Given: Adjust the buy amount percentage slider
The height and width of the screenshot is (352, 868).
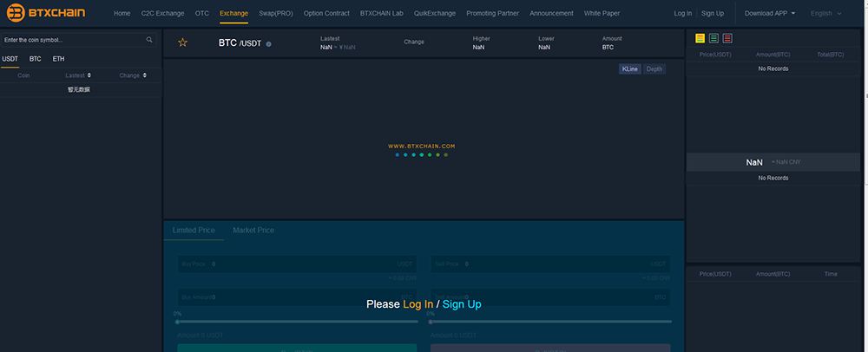Looking at the screenshot, I should tap(297, 322).
